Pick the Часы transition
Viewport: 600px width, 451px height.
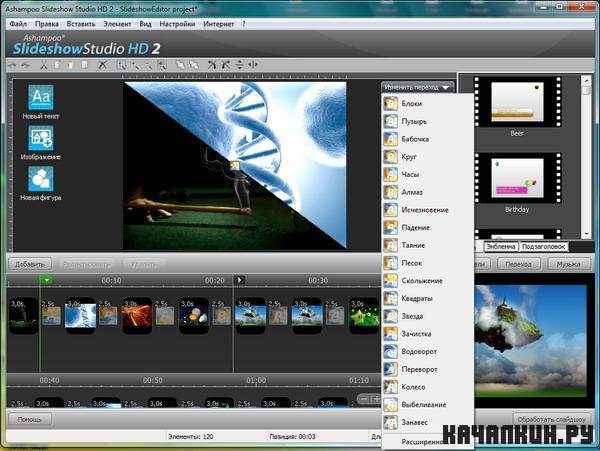pos(428,174)
